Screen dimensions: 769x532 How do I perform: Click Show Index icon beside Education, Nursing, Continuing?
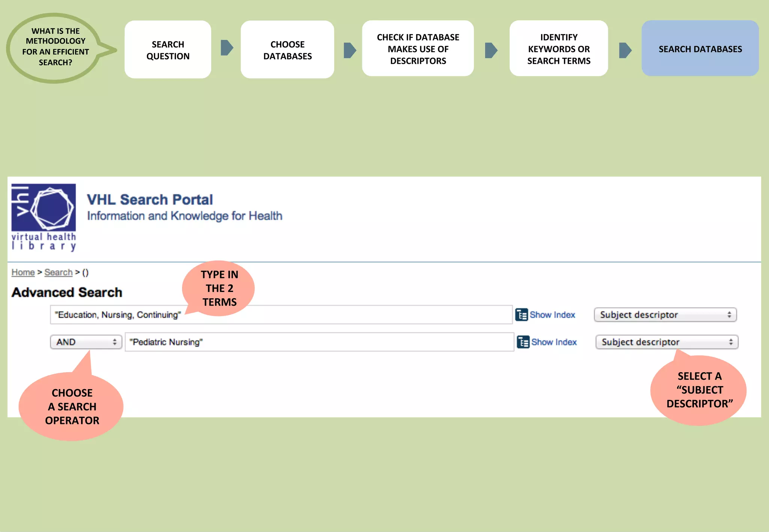click(x=522, y=315)
